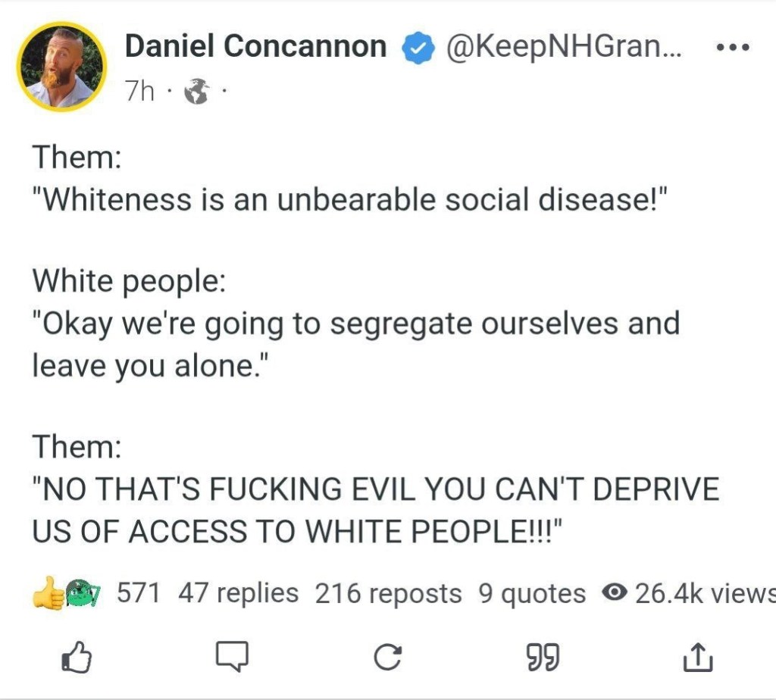Click the blue verified badge

click(417, 48)
